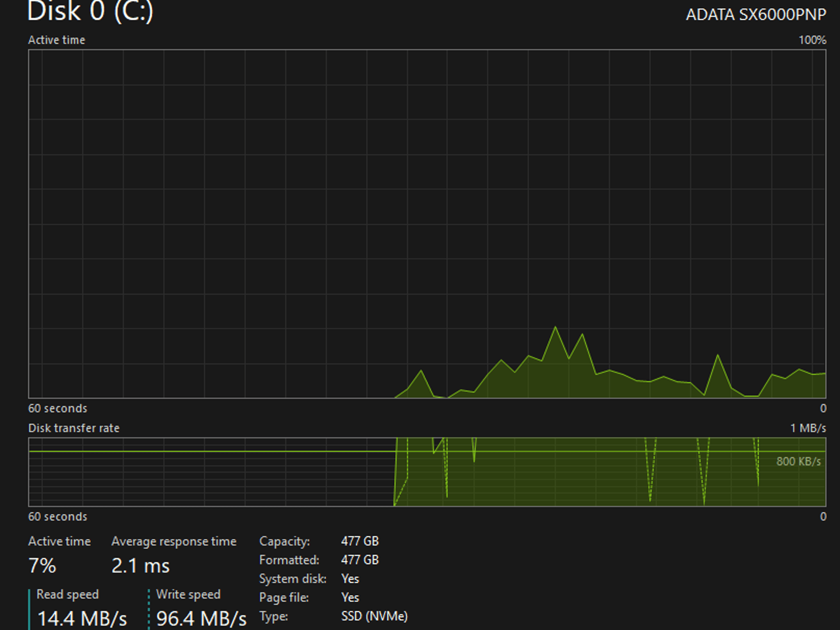Click the Formatted 477 GB value
The image size is (840, 630).
pyautogui.click(x=360, y=560)
